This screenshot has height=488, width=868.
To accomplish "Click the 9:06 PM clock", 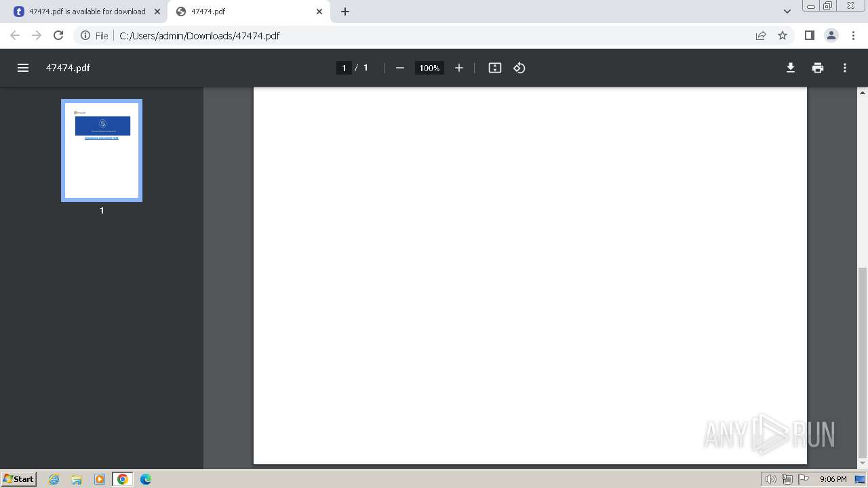I will click(833, 479).
